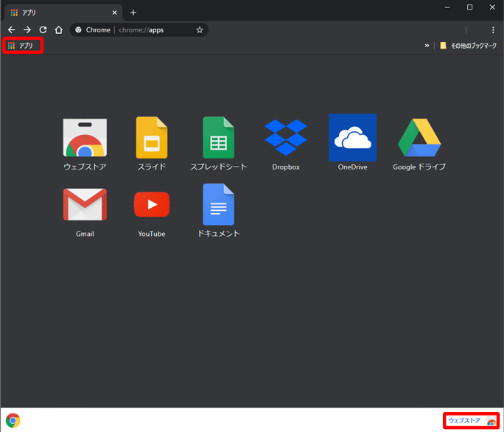Screen dimensions: 504x432
Task: Click the Chrome logo in the footer
Action: click(x=13, y=420)
